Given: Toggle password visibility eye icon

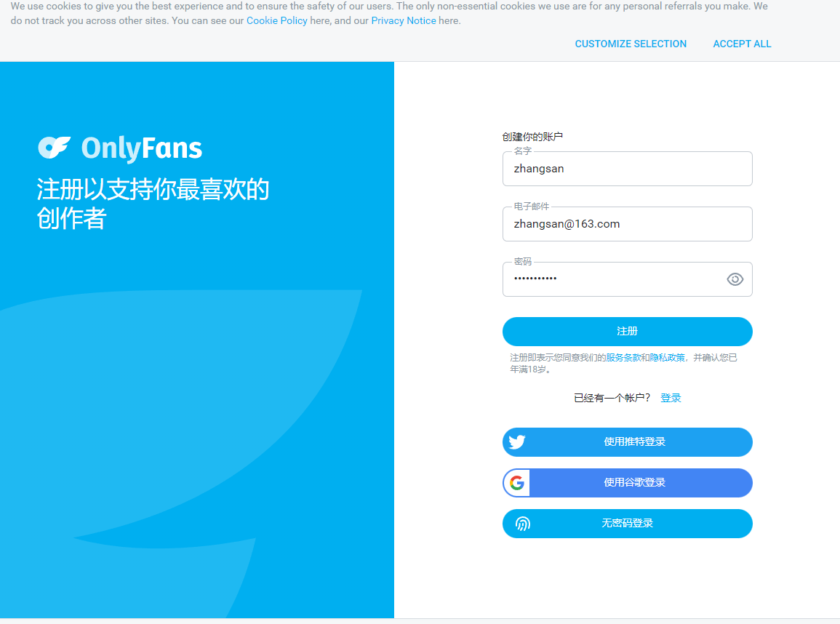Looking at the screenshot, I should pos(735,279).
